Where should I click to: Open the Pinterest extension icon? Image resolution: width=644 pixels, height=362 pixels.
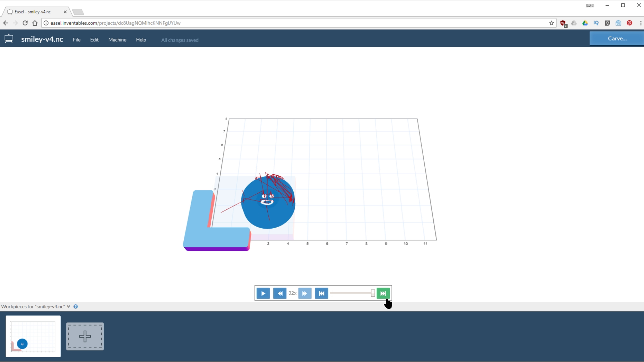click(x=630, y=23)
